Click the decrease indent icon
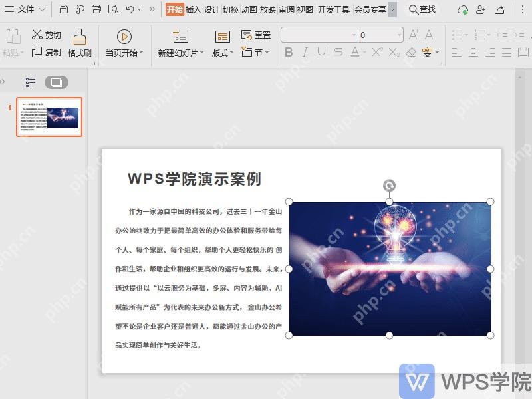532x399 pixels. [502, 35]
